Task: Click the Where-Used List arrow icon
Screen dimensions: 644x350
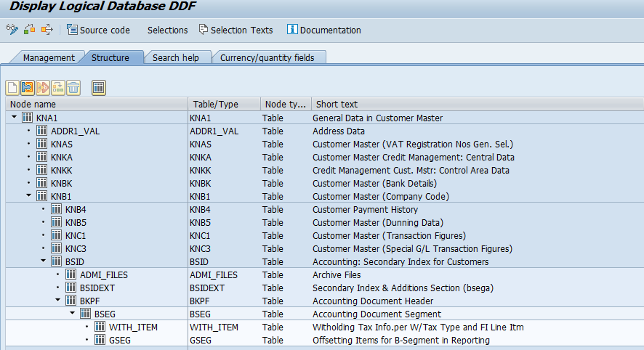Action: [47, 30]
